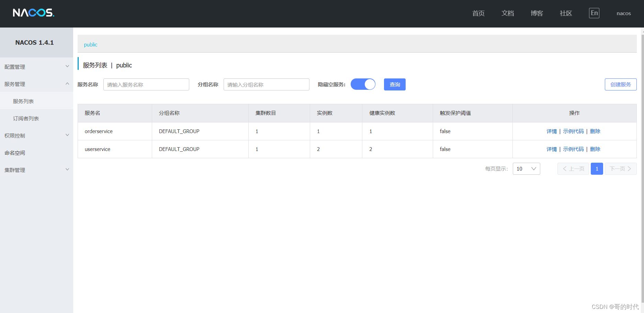
Task: Focus the 分组名称 input field
Action: pyautogui.click(x=267, y=85)
